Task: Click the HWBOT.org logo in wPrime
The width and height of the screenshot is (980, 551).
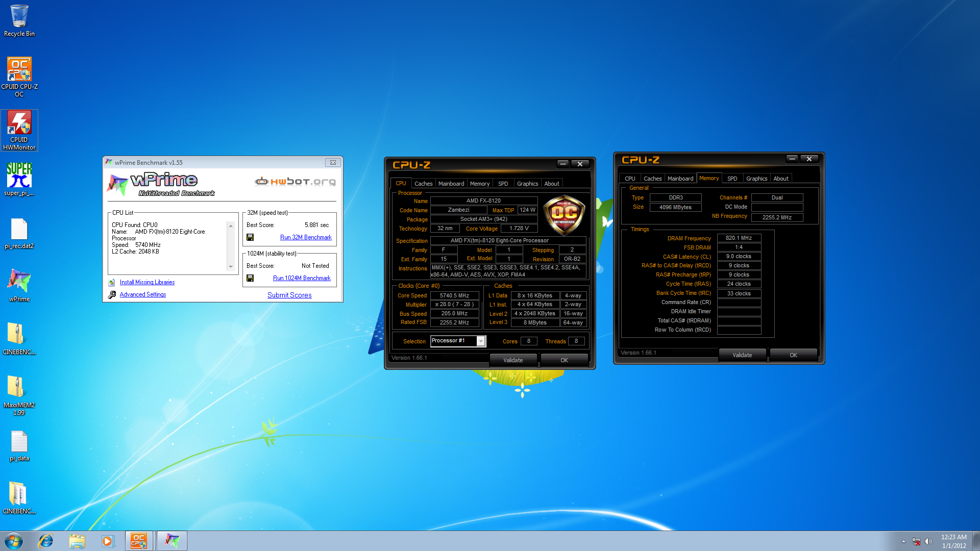Action: 295,182
